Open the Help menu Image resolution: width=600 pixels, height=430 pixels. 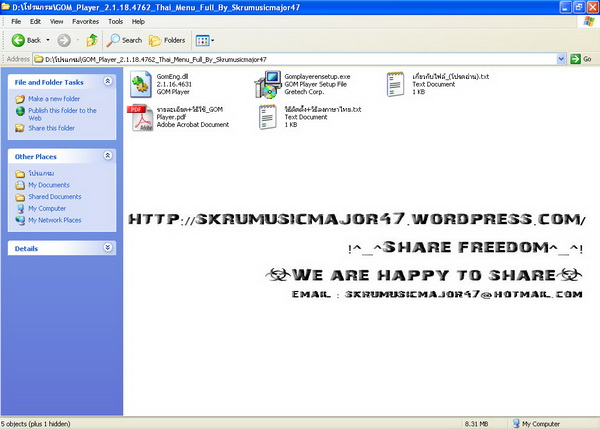click(x=138, y=21)
